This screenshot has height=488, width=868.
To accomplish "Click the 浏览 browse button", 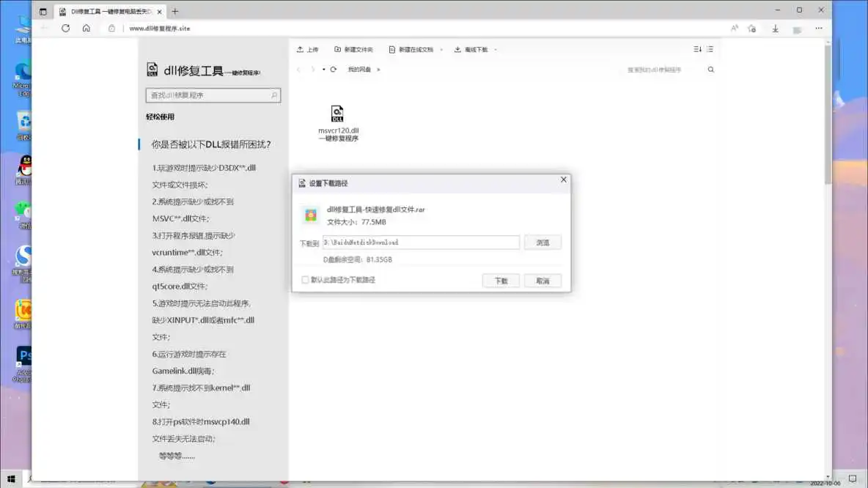I will pyautogui.click(x=542, y=243).
